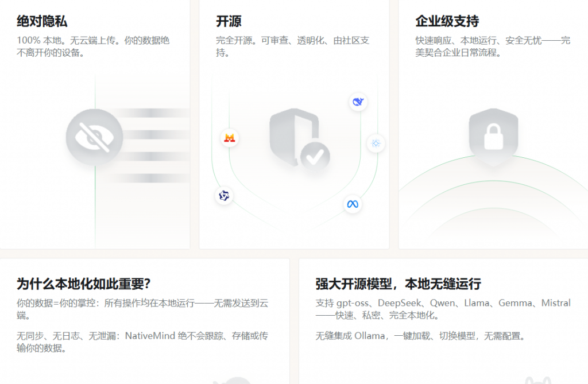The height and width of the screenshot is (384, 588).
Task: Click the padlock shield icon
Action: [493, 137]
